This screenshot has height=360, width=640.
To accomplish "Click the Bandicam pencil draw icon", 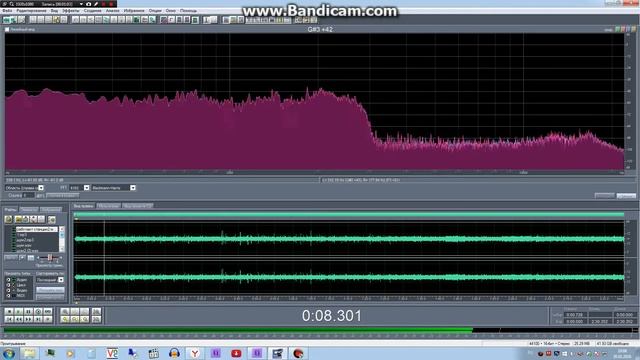I will 96,4.
